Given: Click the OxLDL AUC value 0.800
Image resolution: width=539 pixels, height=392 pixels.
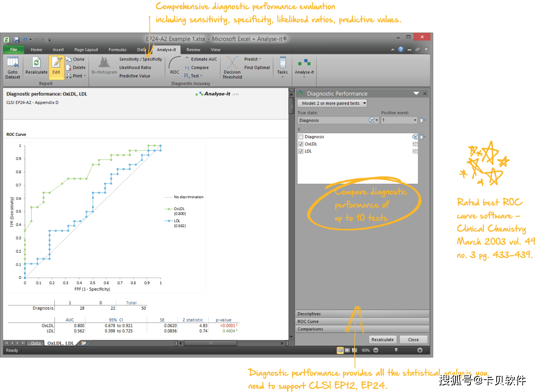Looking at the screenshot, I should point(79,326).
